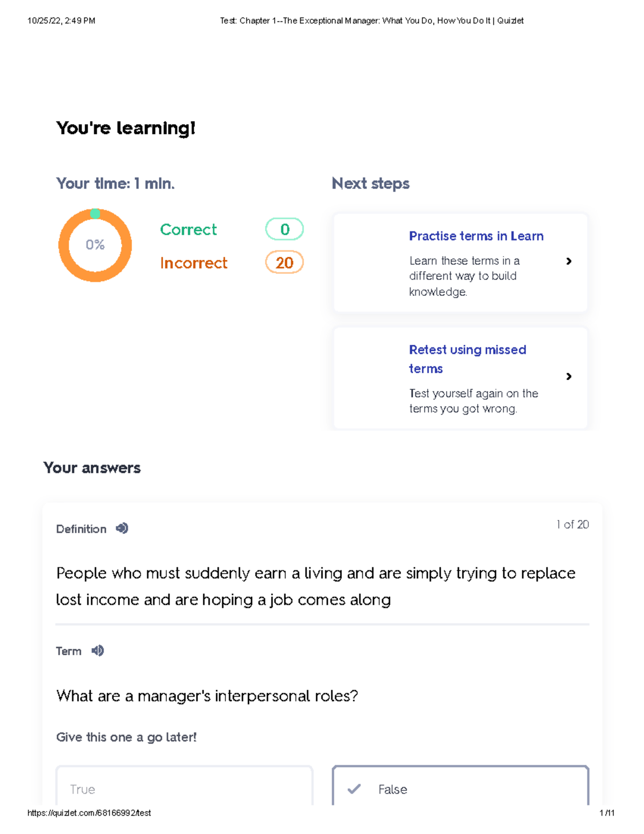Click the Incorrect count badge showing 20
The image size is (644, 834).
point(284,263)
